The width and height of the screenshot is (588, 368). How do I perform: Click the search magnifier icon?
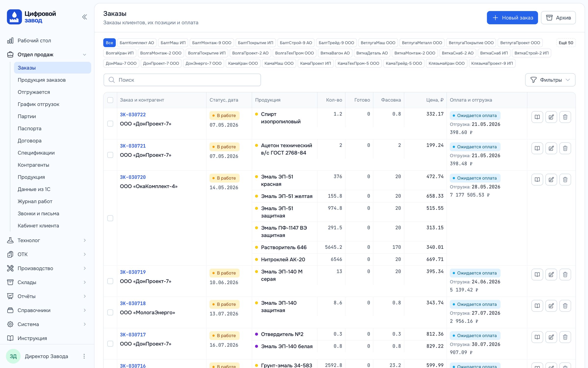(x=112, y=80)
